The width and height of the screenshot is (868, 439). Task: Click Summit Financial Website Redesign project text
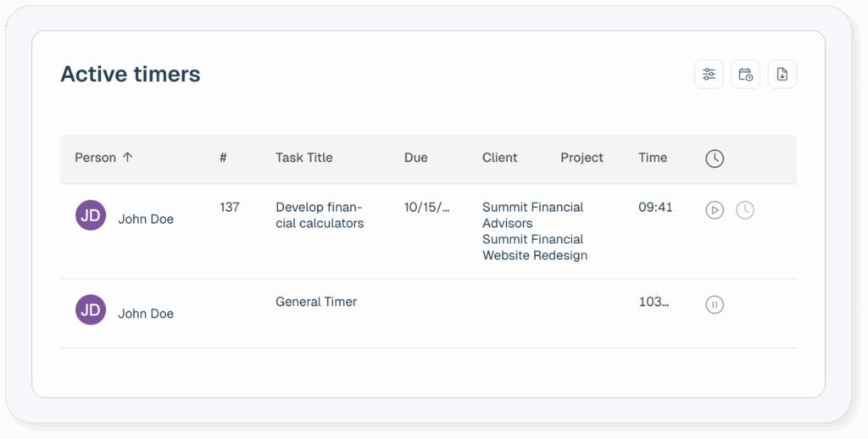535,247
